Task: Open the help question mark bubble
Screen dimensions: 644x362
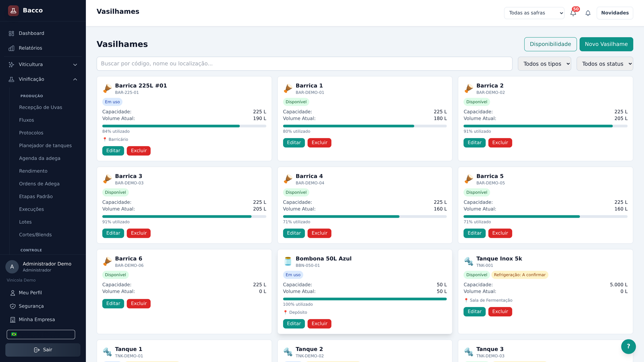Action: (628, 346)
